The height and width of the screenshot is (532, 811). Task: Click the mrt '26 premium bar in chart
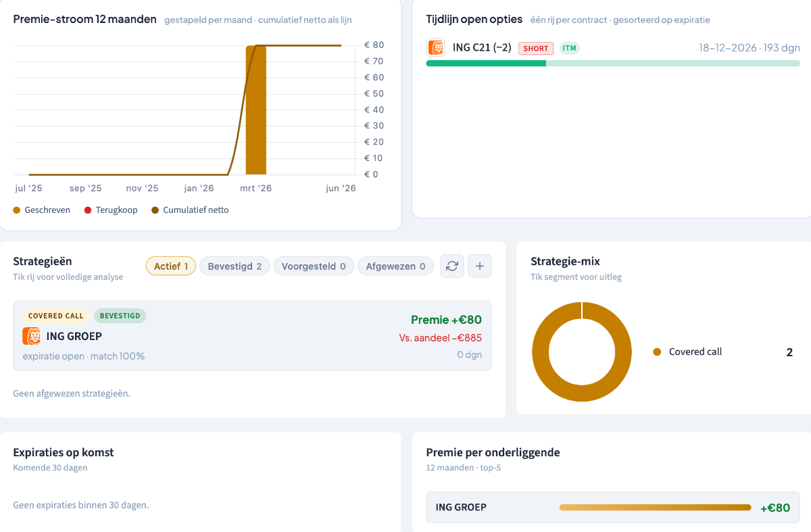tap(255, 110)
